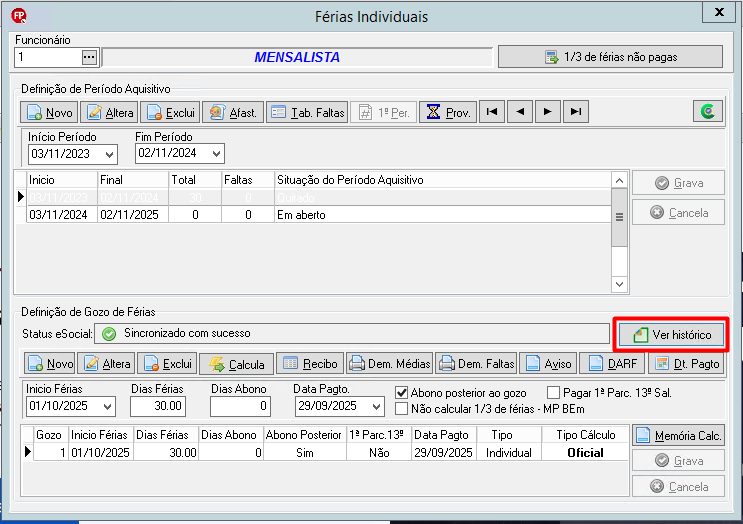This screenshot has width=743, height=524.
Task: Go to last period record
Action: pos(576,112)
